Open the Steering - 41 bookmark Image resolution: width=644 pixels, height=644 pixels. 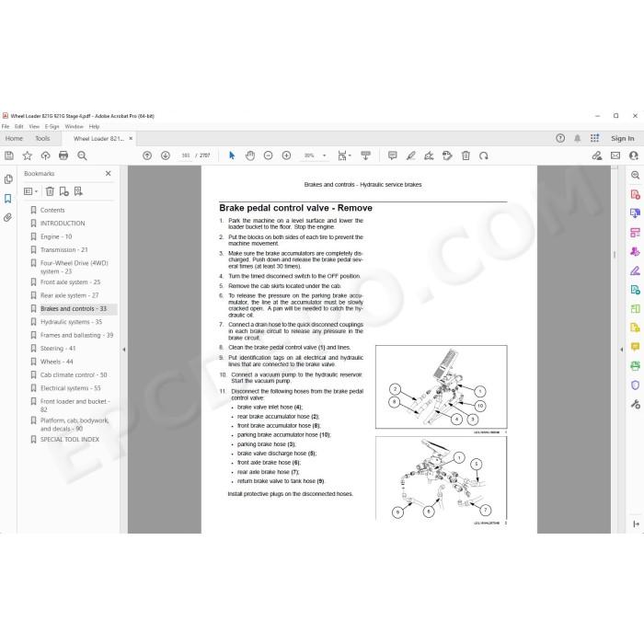(x=57, y=349)
